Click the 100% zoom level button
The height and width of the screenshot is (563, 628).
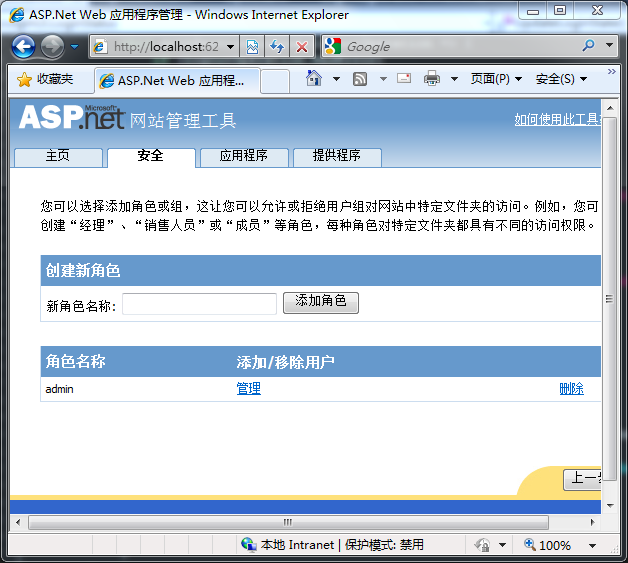click(x=547, y=545)
